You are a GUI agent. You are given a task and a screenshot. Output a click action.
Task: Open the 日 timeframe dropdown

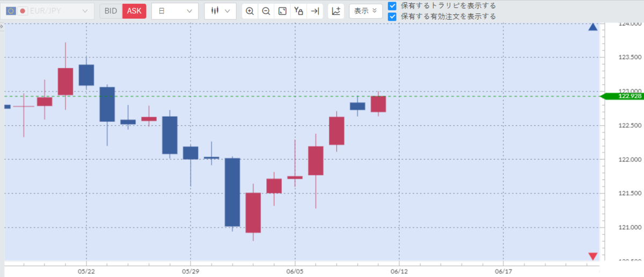[x=175, y=11]
